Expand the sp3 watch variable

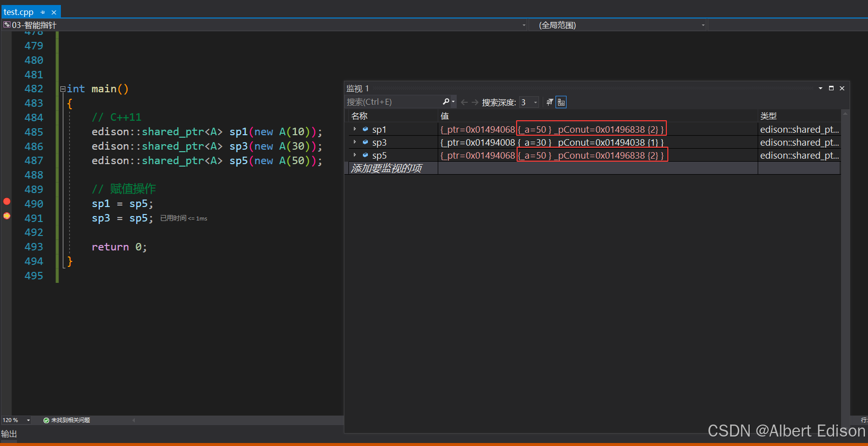tap(355, 142)
